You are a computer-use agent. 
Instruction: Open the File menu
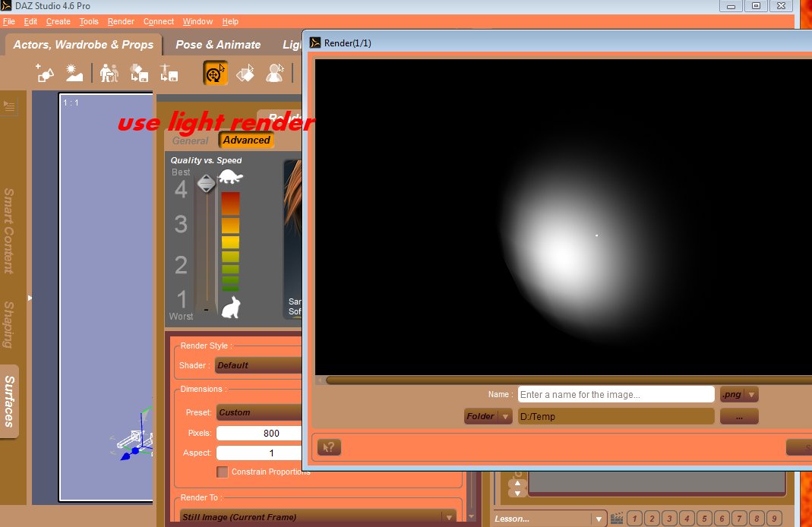(x=9, y=21)
